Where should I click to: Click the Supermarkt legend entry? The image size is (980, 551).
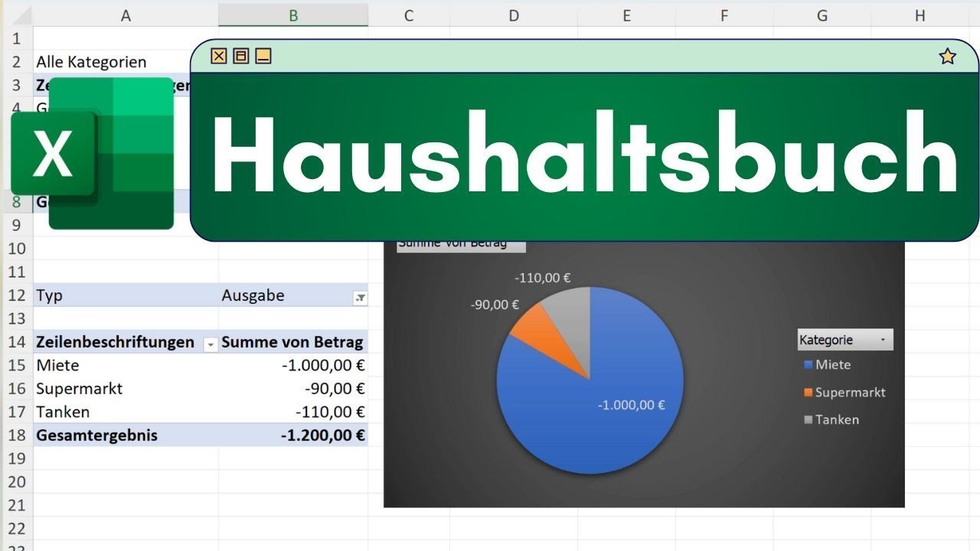click(844, 393)
